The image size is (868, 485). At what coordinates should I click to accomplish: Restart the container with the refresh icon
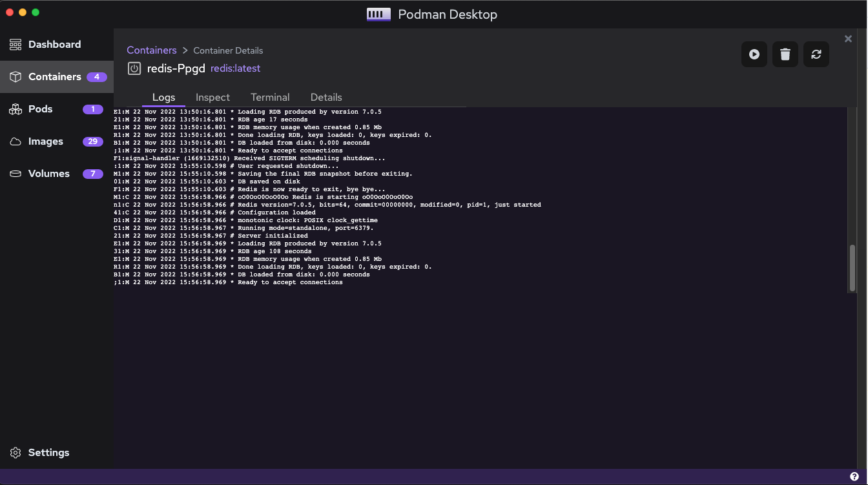click(x=816, y=54)
